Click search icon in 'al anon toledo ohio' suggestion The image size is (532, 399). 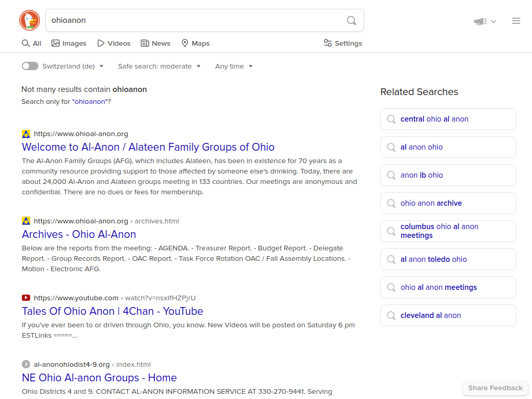click(391, 260)
